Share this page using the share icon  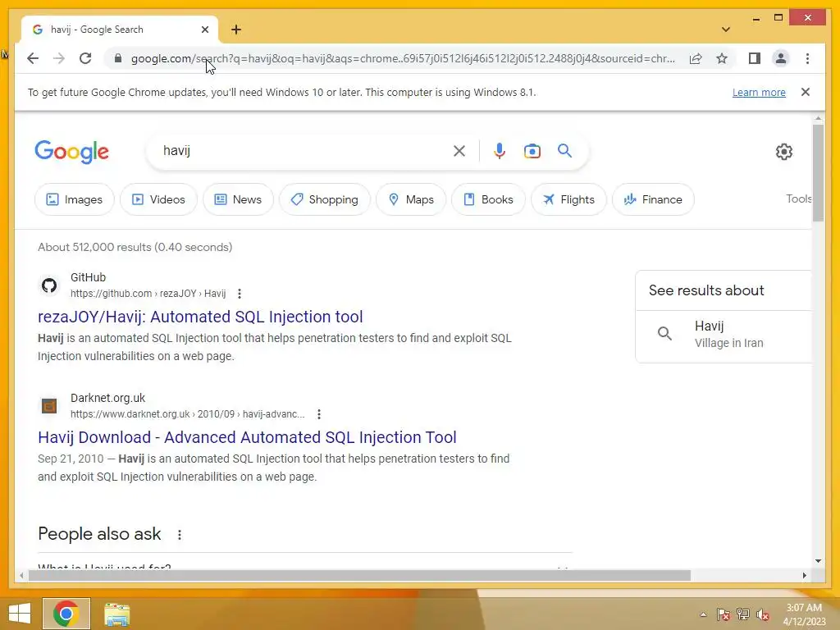click(x=696, y=58)
